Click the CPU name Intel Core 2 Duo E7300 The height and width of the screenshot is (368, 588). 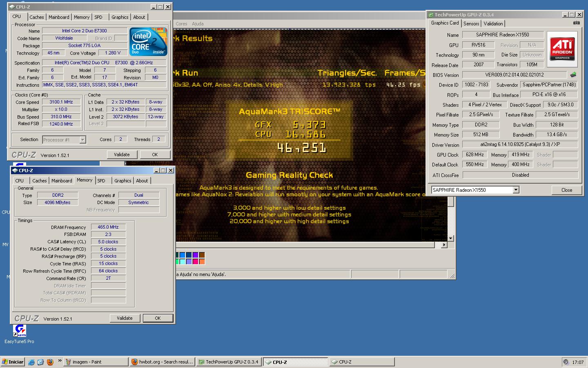[x=85, y=31]
